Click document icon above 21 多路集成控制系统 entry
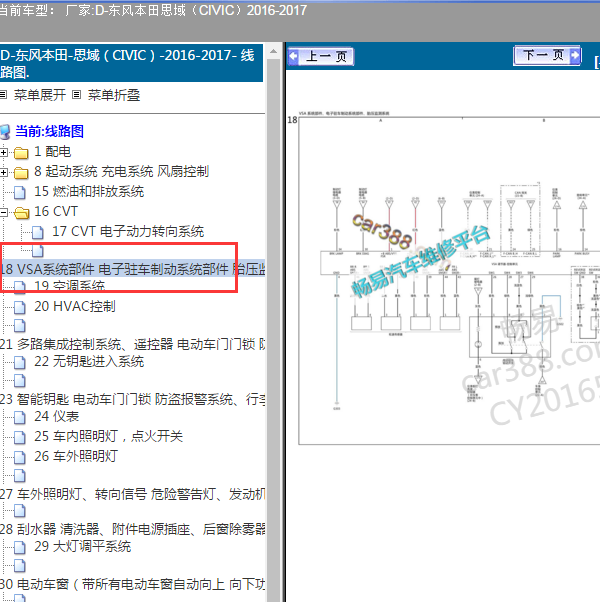The height and width of the screenshot is (602, 600). (x=20, y=326)
